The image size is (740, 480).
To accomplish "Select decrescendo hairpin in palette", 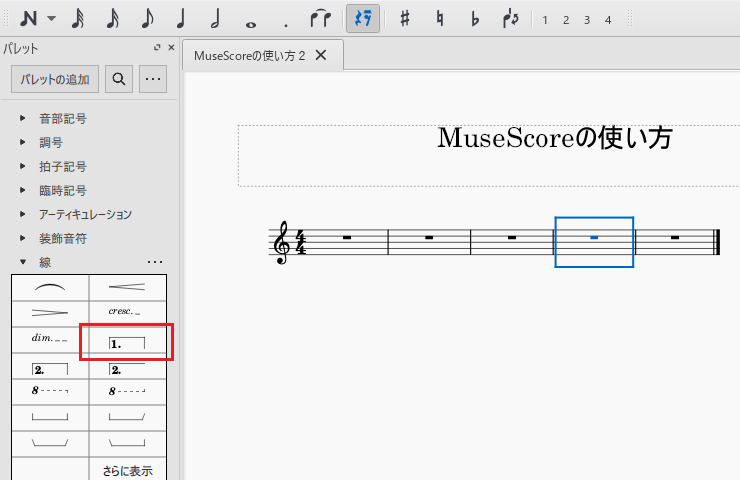I will [50, 314].
